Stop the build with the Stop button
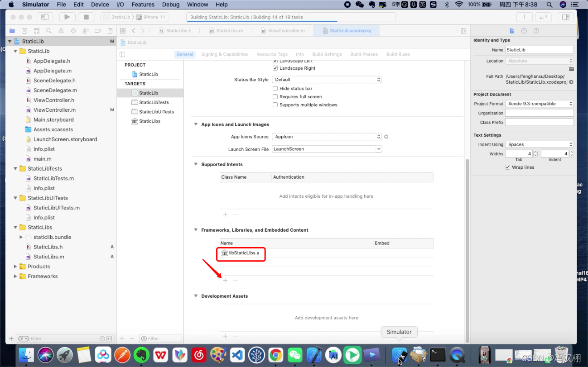 86,17
